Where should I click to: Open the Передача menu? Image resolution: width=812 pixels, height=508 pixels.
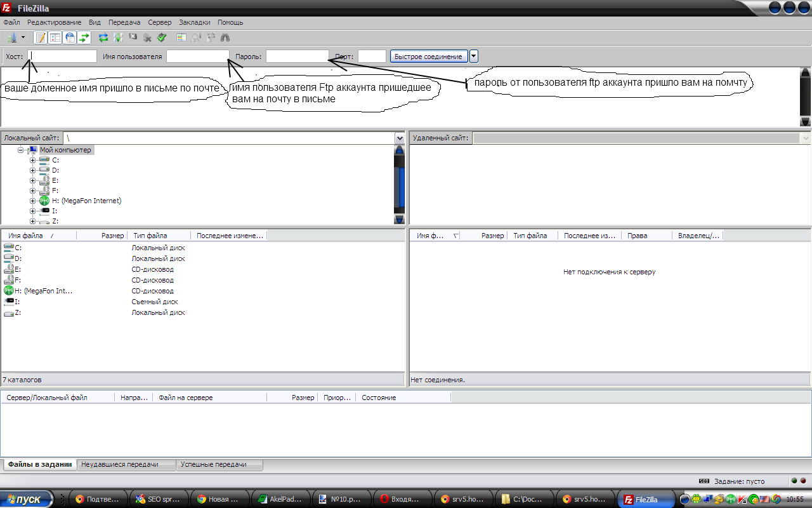click(x=124, y=22)
